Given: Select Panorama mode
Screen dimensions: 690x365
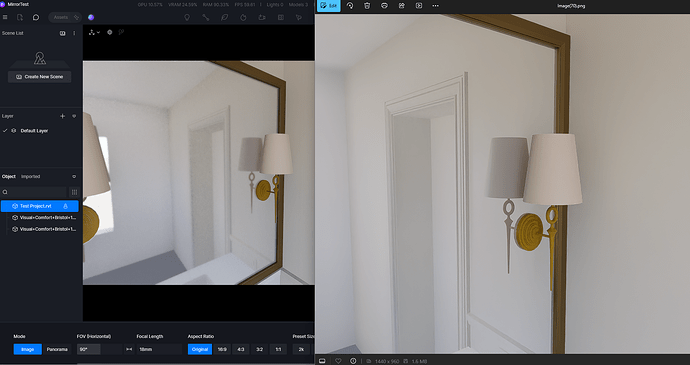Looking at the screenshot, I should (57, 349).
